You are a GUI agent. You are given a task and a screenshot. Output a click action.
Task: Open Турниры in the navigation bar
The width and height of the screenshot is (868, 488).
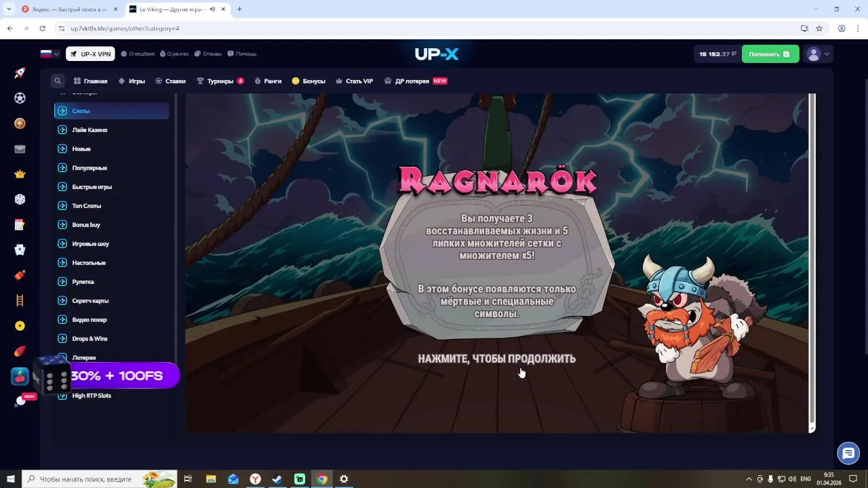(220, 81)
